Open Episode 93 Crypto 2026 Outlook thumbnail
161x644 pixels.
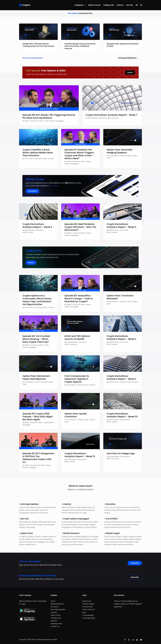(x=38, y=401)
